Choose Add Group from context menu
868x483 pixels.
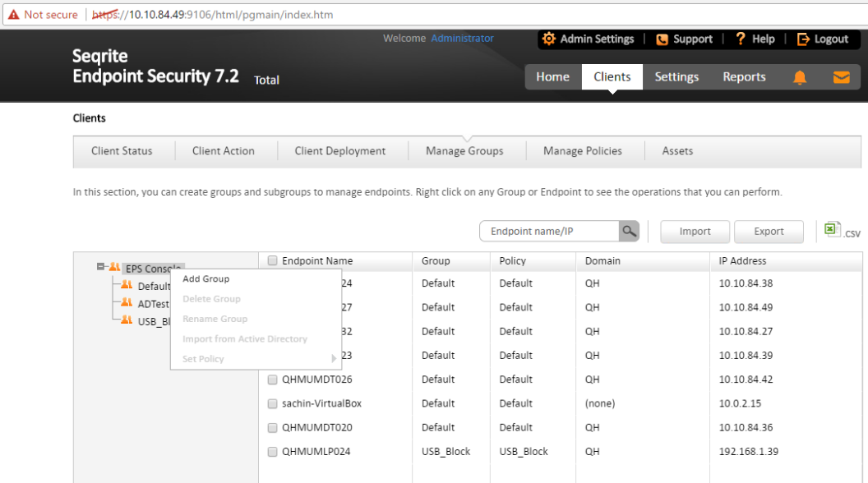click(206, 278)
